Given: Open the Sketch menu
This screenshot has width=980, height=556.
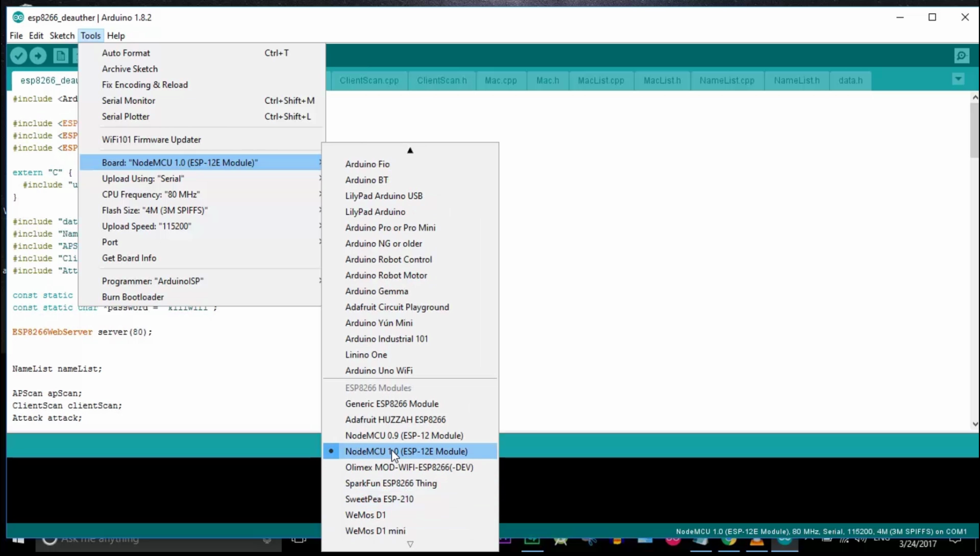Looking at the screenshot, I should click(x=62, y=36).
